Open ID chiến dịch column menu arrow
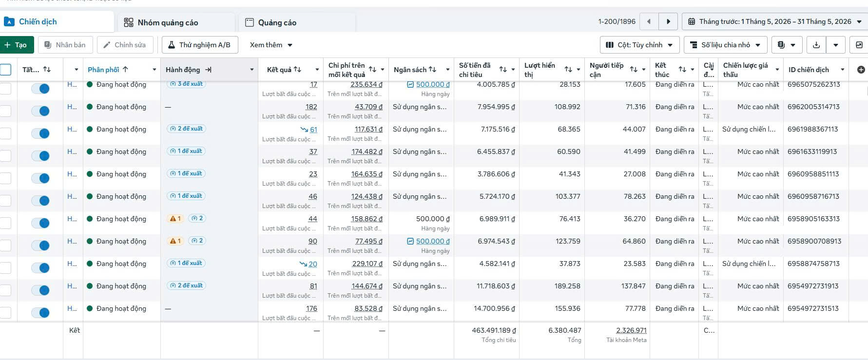 [x=843, y=70]
